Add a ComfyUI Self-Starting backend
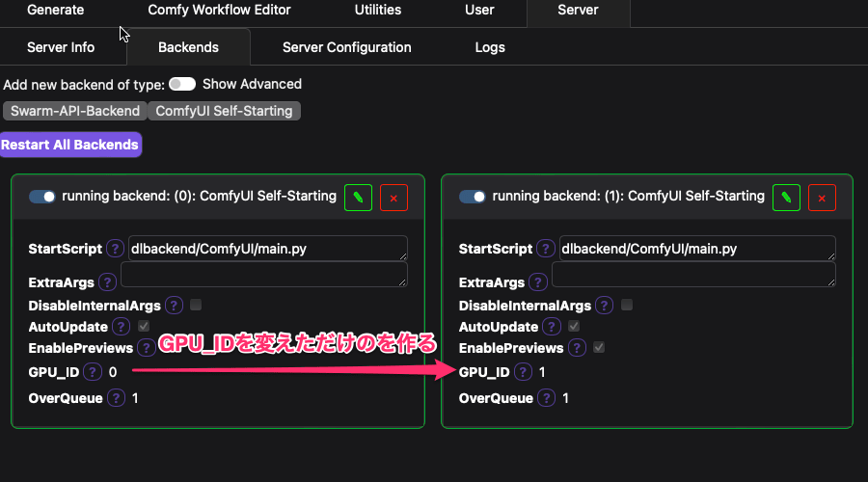 (x=224, y=111)
